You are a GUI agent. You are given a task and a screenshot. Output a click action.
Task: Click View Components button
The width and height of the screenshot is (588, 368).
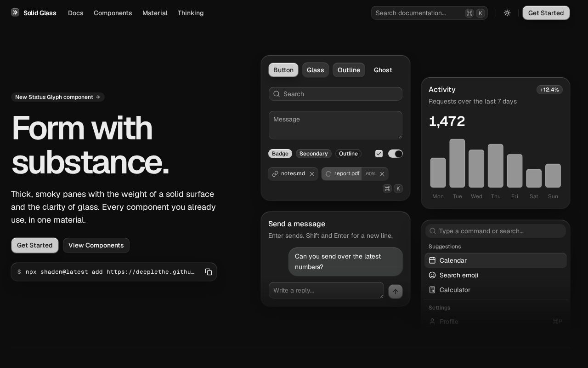tap(96, 245)
